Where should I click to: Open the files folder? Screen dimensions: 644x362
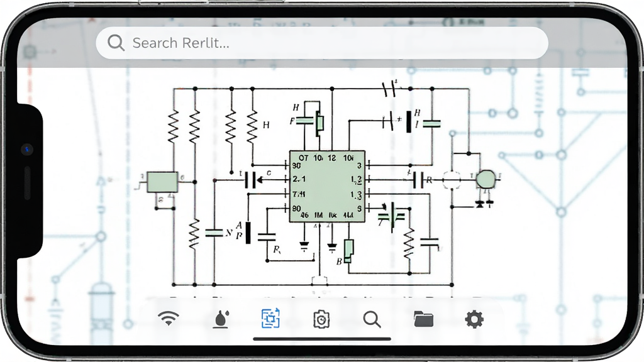tap(423, 319)
